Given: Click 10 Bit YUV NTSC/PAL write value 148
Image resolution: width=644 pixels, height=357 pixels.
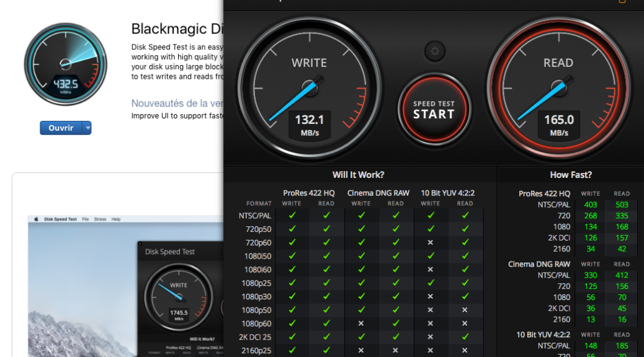Looking at the screenshot, I should coord(591,346).
